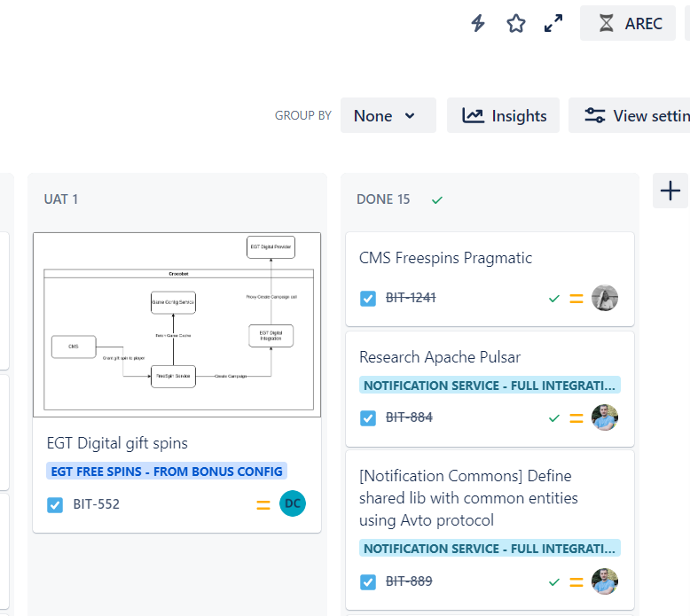Click the task type icon beside BIT-889
The height and width of the screenshot is (616, 690).
[368, 582]
